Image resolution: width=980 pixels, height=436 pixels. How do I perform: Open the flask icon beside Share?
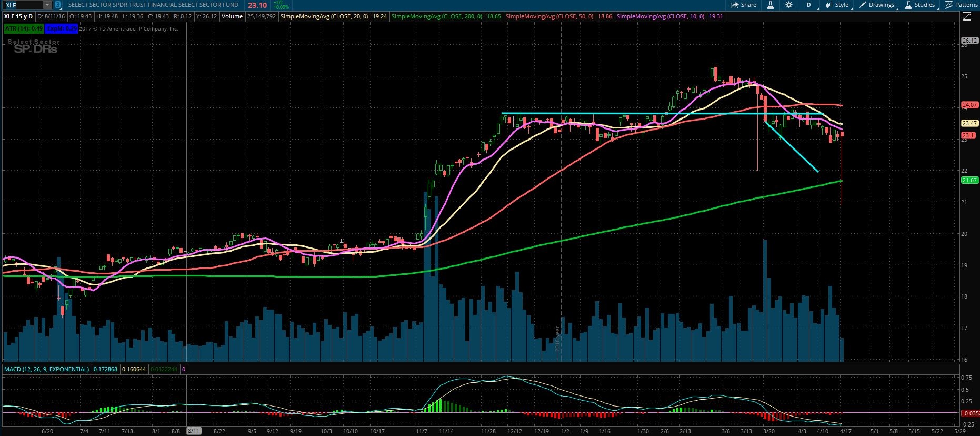click(x=770, y=5)
